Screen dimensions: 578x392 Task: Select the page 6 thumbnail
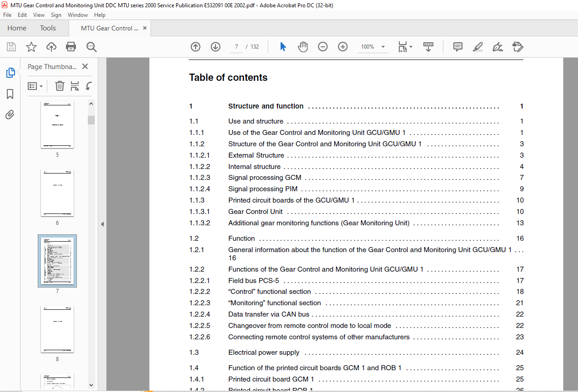[x=57, y=193]
